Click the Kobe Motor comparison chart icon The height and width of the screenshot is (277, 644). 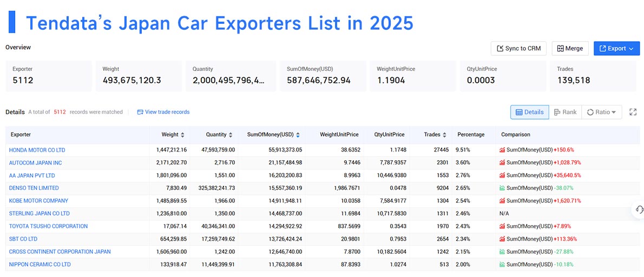tap(502, 201)
